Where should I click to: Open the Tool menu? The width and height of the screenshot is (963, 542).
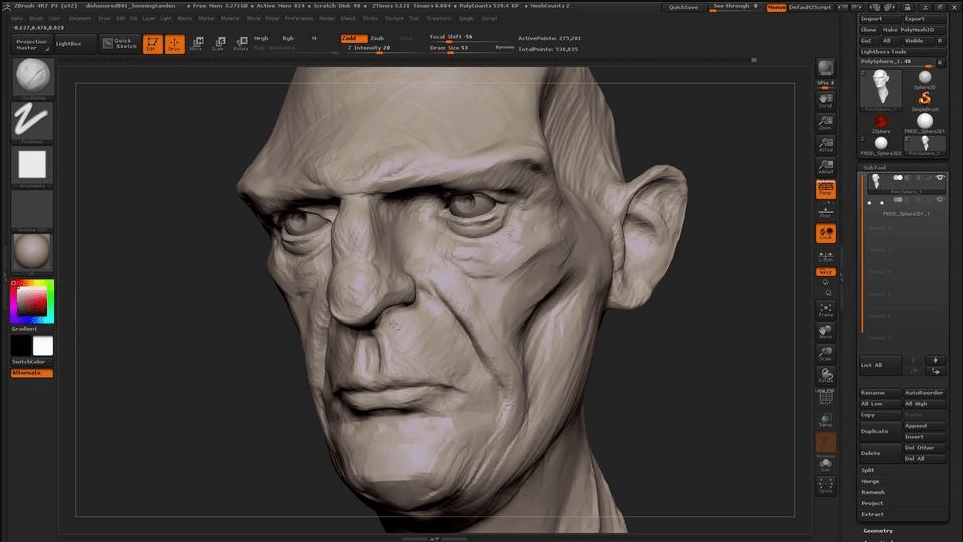coord(414,18)
